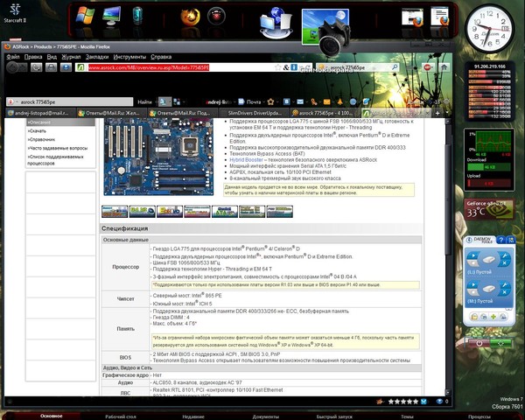Click the red orb icon in the dock
Screen dimensions: 525x420
[x=216, y=16]
